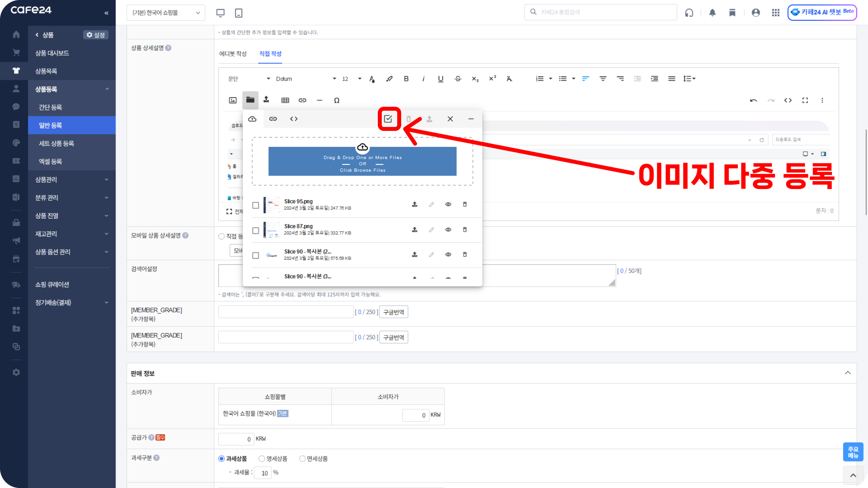The image size is (868, 488).
Task: Click the underline formatting icon
Action: click(x=440, y=79)
